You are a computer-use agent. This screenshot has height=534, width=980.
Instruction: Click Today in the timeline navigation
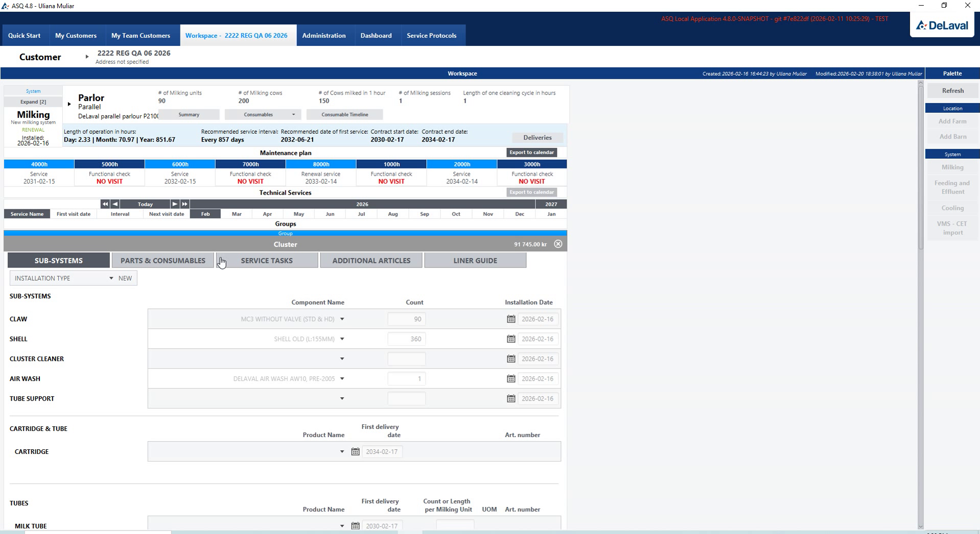(145, 204)
